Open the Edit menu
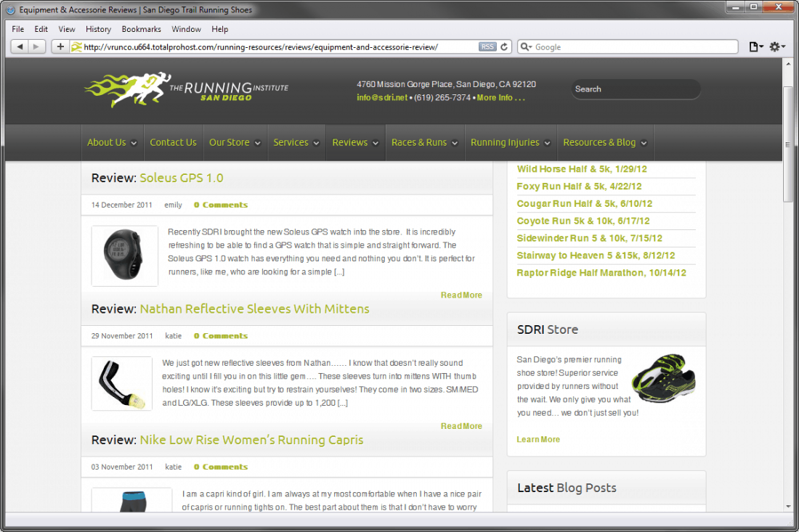Image resolution: width=799 pixels, height=532 pixels. pos(41,29)
